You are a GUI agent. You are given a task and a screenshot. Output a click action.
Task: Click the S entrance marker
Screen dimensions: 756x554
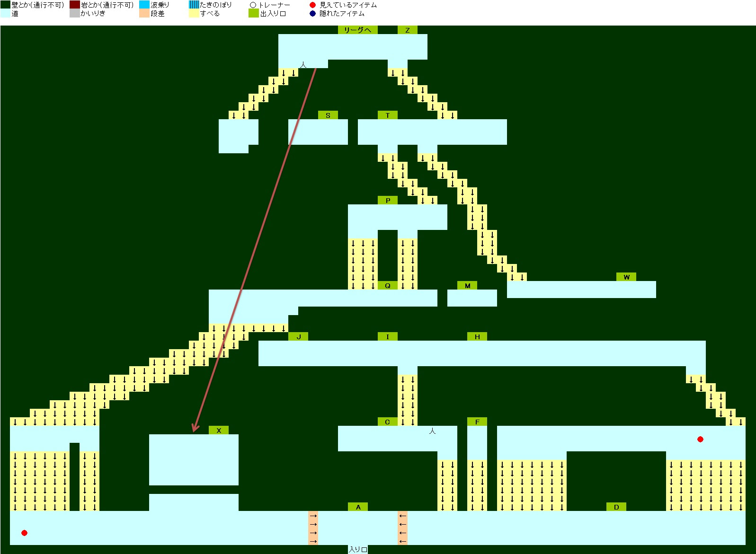click(328, 115)
